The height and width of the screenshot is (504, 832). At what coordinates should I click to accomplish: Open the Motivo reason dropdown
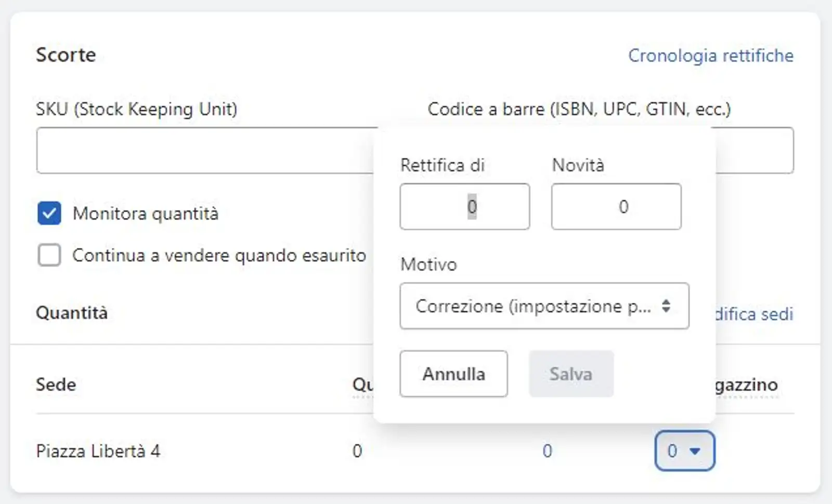(x=544, y=307)
